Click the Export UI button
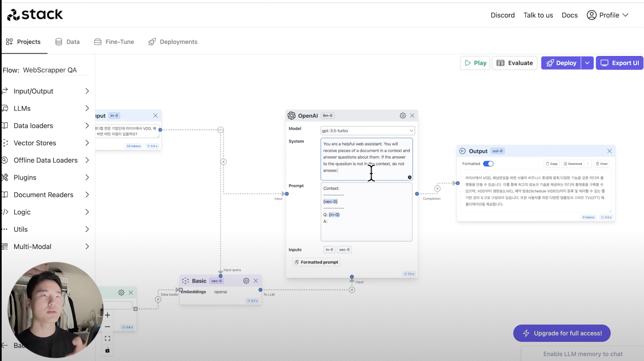Image resolution: width=644 pixels, height=361 pixels. (620, 63)
